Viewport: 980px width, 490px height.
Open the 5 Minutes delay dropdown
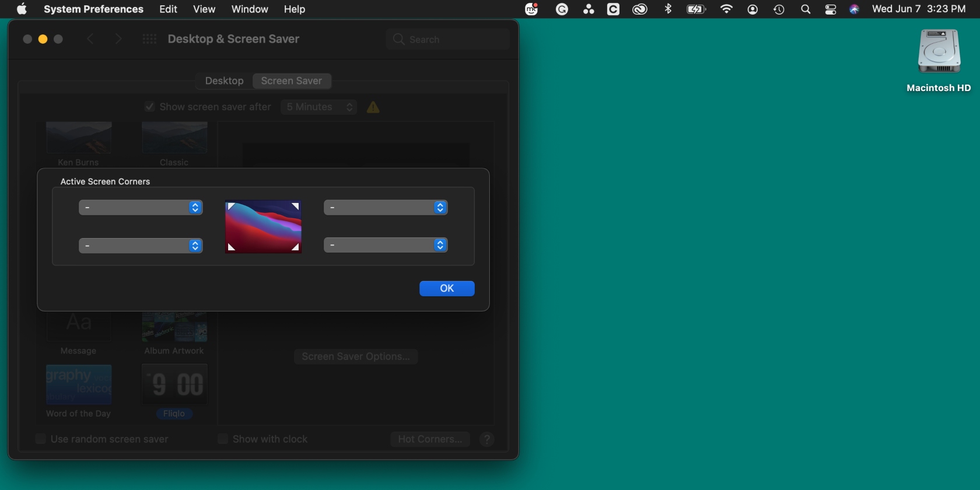(319, 107)
